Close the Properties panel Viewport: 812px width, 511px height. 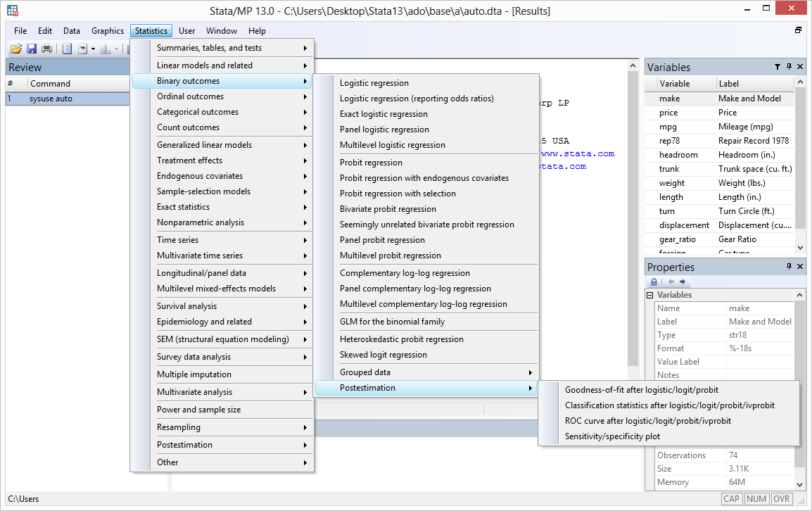point(800,266)
